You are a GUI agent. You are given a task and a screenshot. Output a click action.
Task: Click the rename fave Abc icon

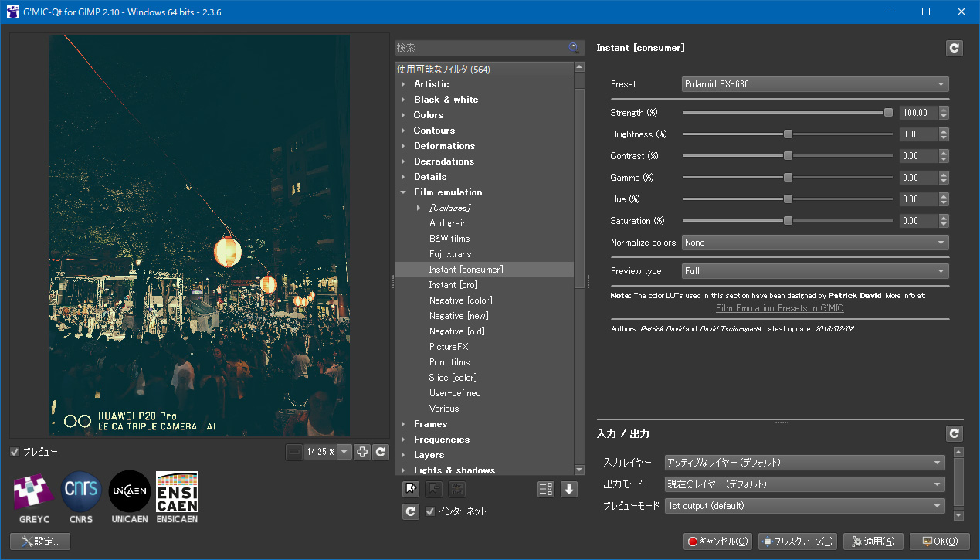tap(456, 489)
